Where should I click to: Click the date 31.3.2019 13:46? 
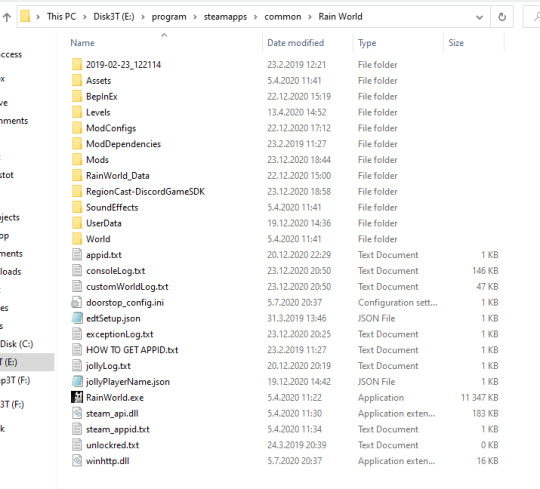297,318
